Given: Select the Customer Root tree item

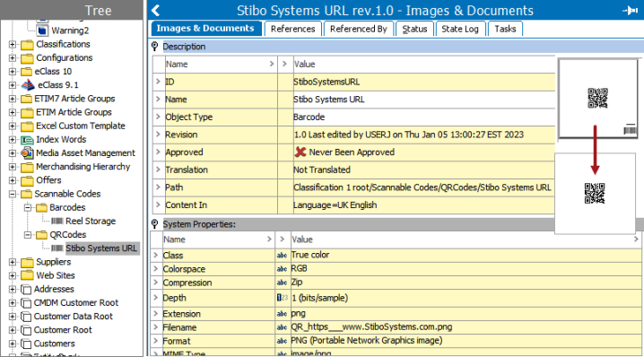Looking at the screenshot, I should click(63, 330).
